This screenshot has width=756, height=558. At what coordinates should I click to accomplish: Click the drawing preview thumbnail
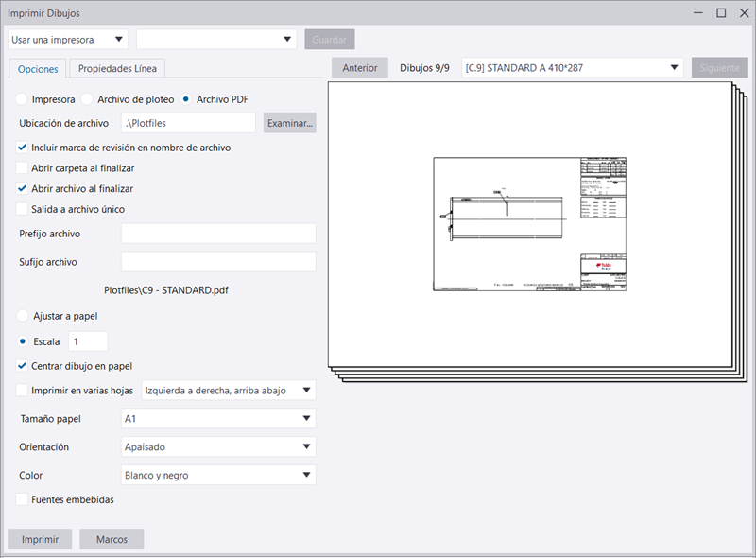pyautogui.click(x=529, y=224)
